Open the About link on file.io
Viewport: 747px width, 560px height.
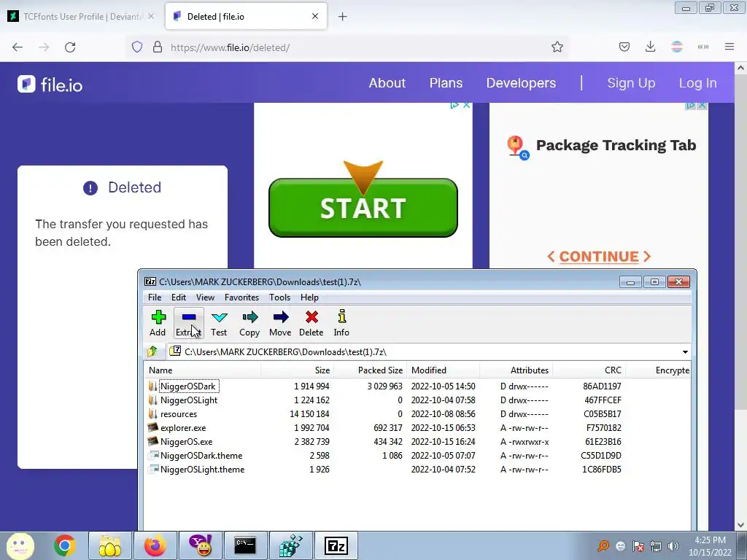[387, 83]
